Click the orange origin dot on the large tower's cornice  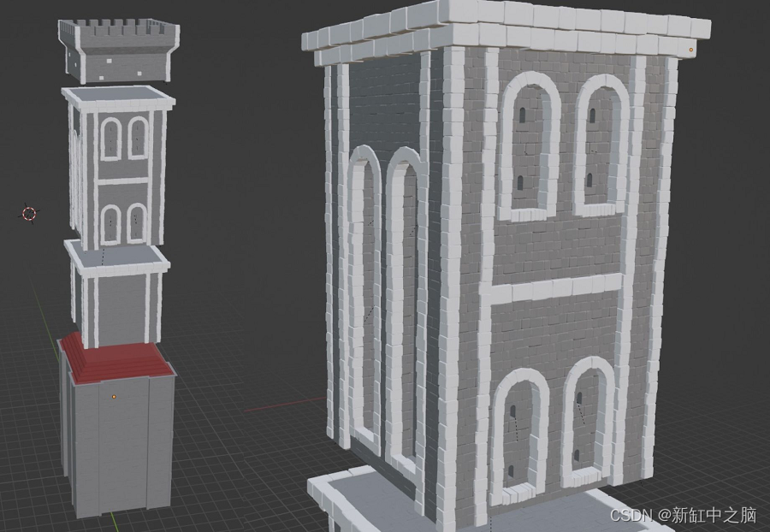tap(691, 50)
